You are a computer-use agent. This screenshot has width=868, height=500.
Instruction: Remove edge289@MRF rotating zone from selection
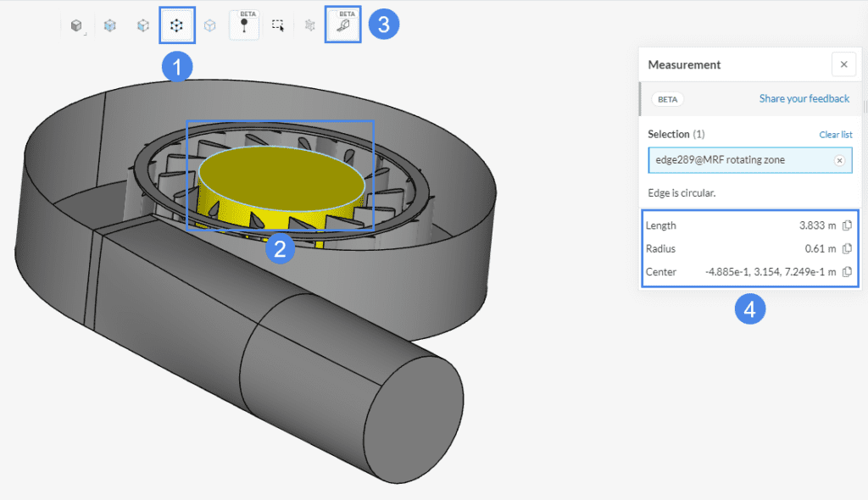click(x=839, y=160)
